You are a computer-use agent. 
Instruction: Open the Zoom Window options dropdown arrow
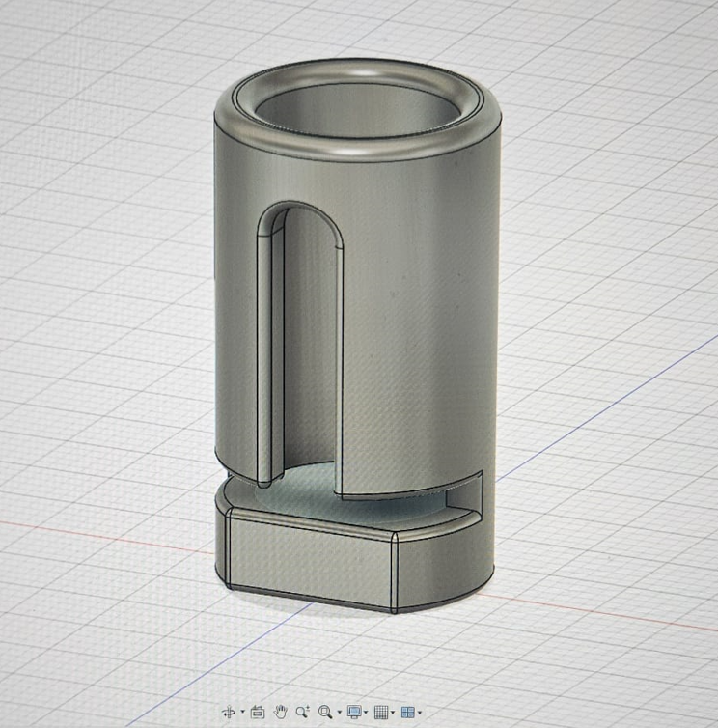[x=340, y=712]
